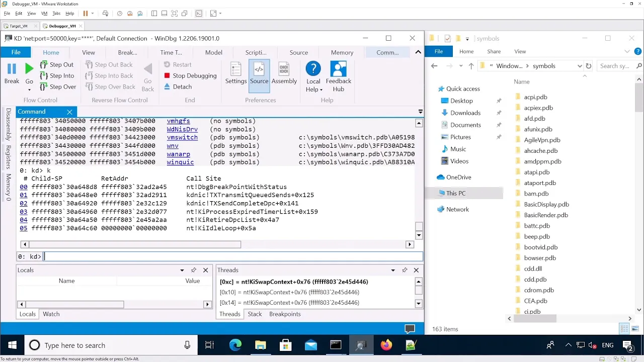Click stack frame 02 link
Image resolution: width=644 pixels, height=362 pixels.
24,203
